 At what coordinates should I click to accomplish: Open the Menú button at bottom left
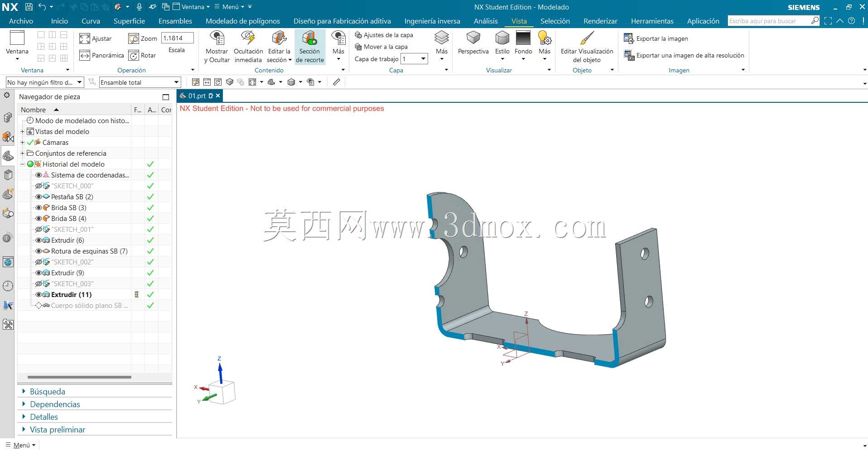(x=21, y=445)
